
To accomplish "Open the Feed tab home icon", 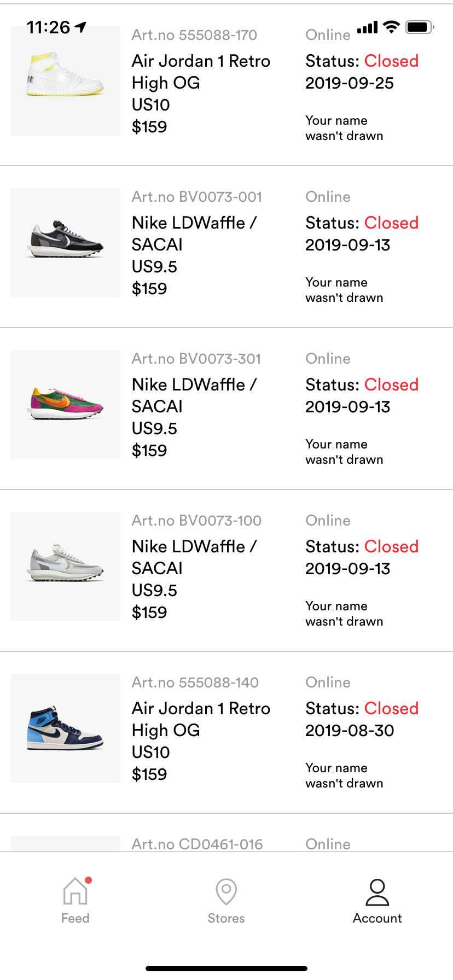I will click(75, 891).
